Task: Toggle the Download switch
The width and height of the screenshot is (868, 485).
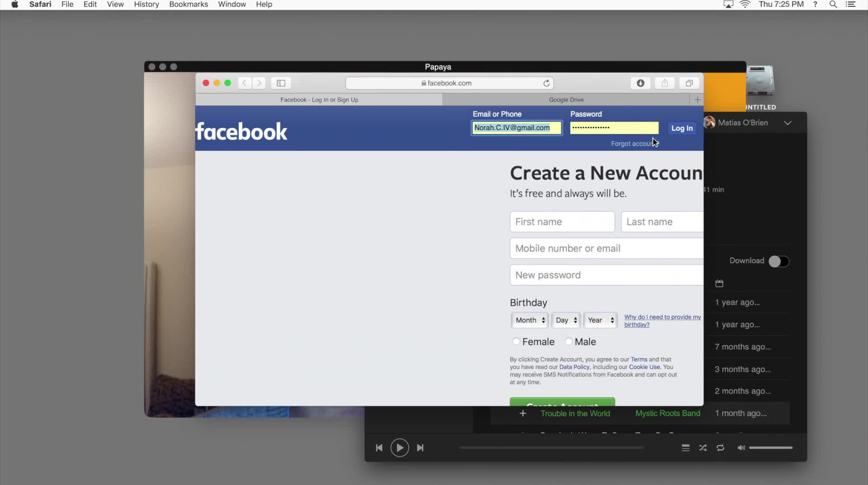Action: click(x=778, y=261)
